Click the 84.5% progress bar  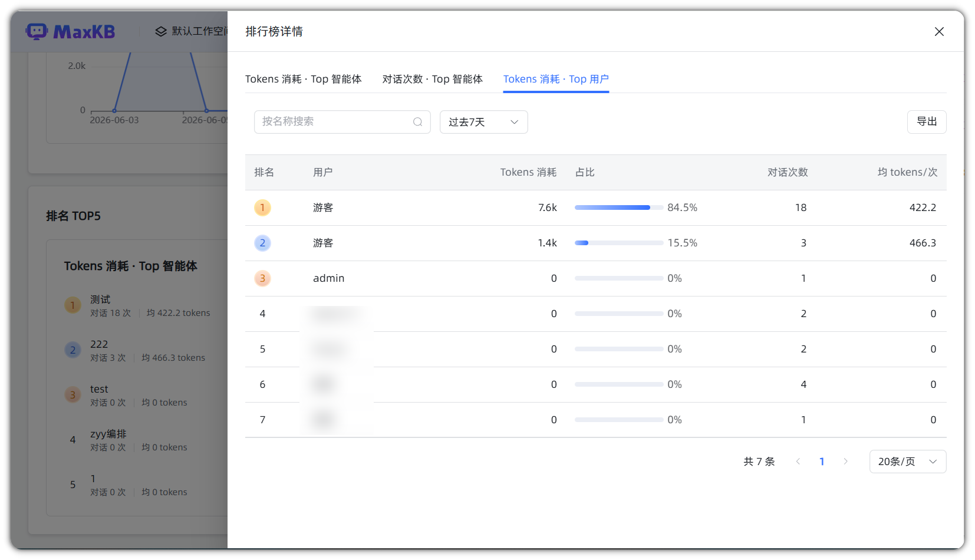(x=619, y=207)
